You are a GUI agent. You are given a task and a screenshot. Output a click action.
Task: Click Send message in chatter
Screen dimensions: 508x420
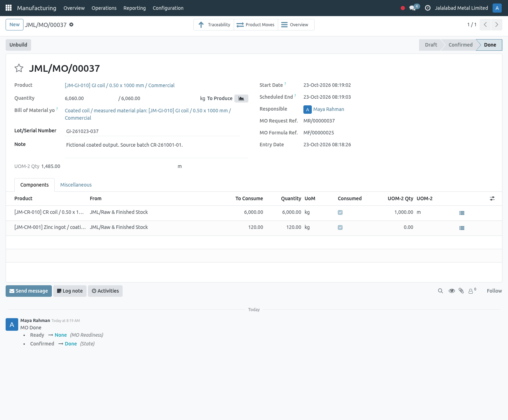click(29, 291)
